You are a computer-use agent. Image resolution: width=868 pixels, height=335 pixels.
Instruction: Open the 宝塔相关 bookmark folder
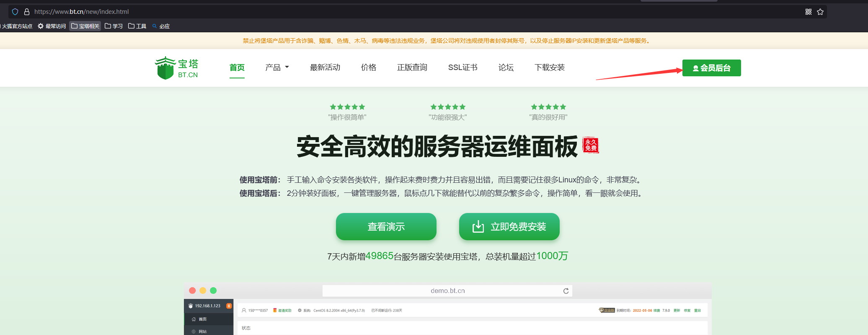(x=85, y=26)
